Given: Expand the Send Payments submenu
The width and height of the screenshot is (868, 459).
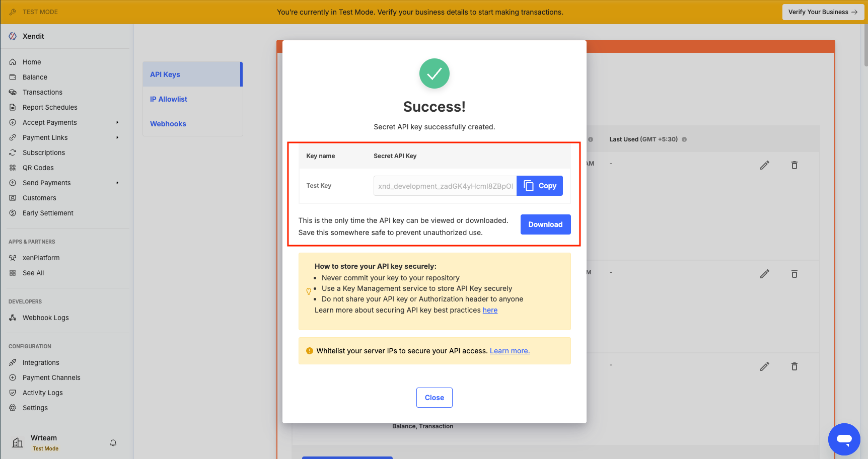Looking at the screenshot, I should click(117, 183).
